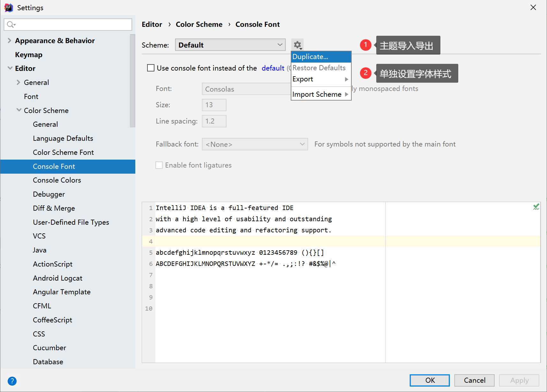Expand the General node under Editor
This screenshot has height=392, width=547.
coord(18,82)
